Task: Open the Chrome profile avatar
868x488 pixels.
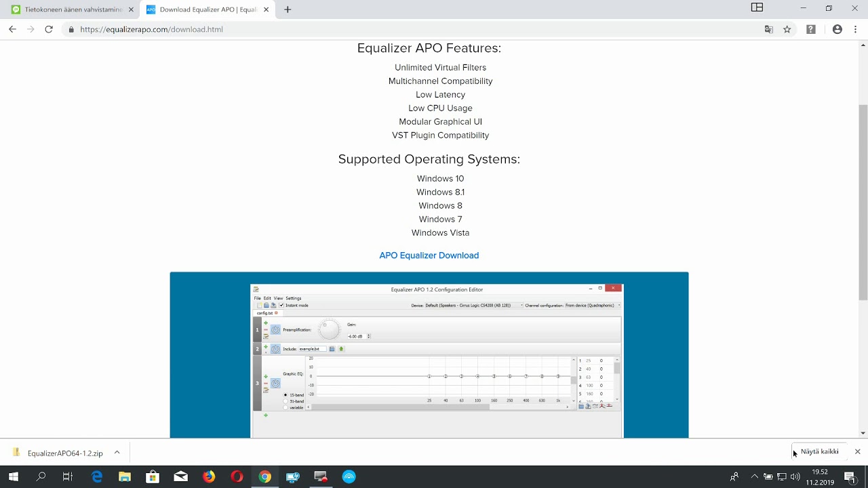Action: coord(837,29)
